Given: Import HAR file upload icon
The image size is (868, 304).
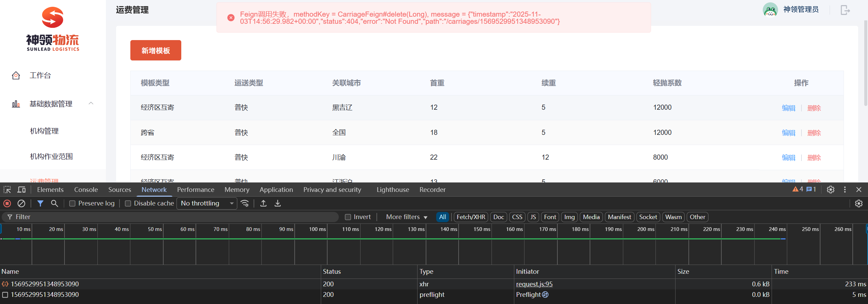Looking at the screenshot, I should 263,203.
